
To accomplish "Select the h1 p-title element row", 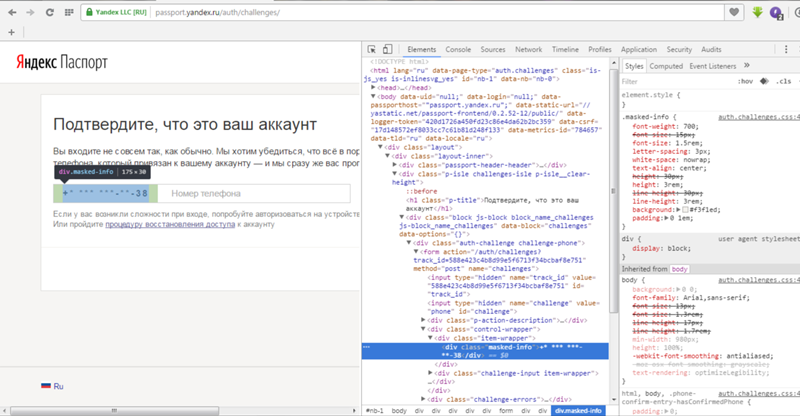I will pyautogui.click(x=492, y=204).
